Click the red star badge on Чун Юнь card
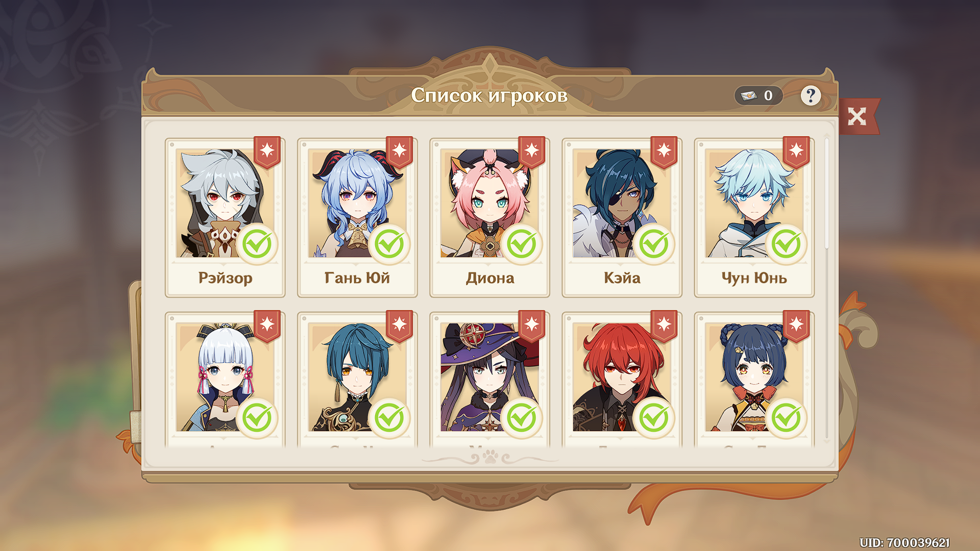980x551 pixels. 797,152
